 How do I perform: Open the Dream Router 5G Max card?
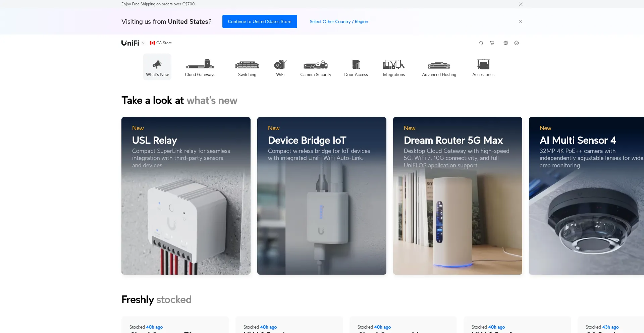tap(458, 196)
